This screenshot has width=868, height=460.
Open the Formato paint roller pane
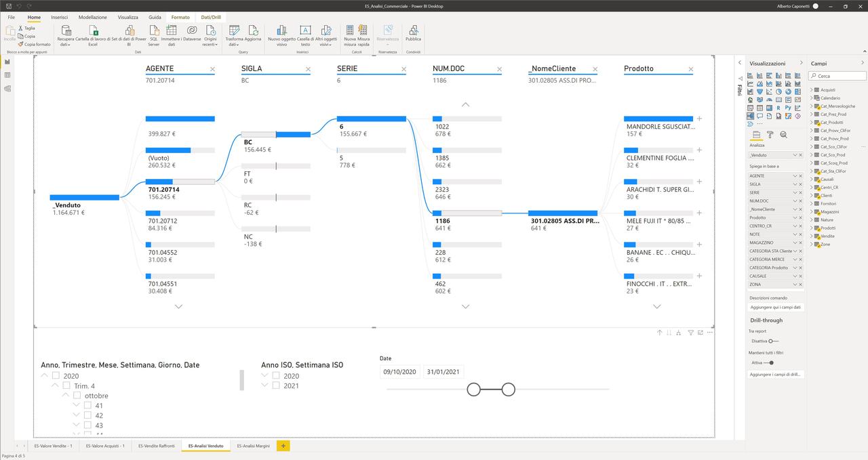click(770, 135)
